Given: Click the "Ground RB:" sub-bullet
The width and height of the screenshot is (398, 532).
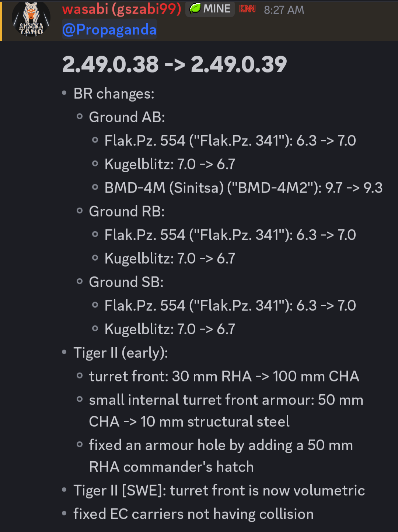Looking at the screenshot, I should tap(127, 211).
